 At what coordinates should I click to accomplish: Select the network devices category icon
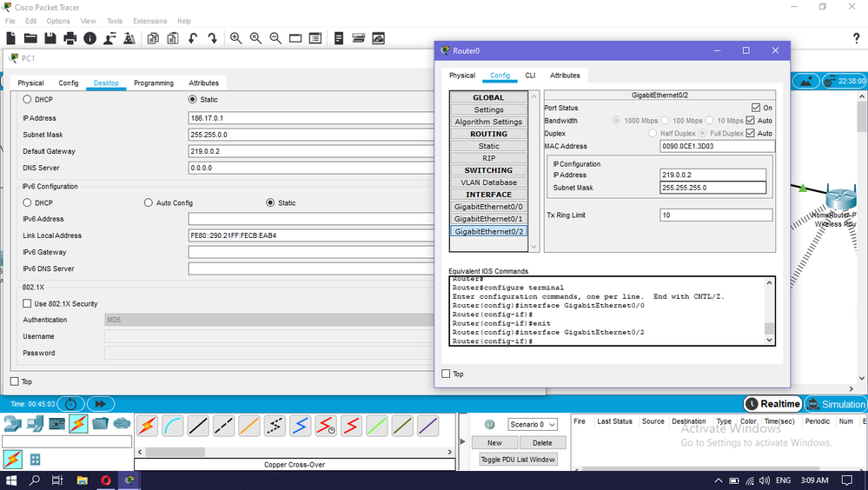(x=13, y=424)
